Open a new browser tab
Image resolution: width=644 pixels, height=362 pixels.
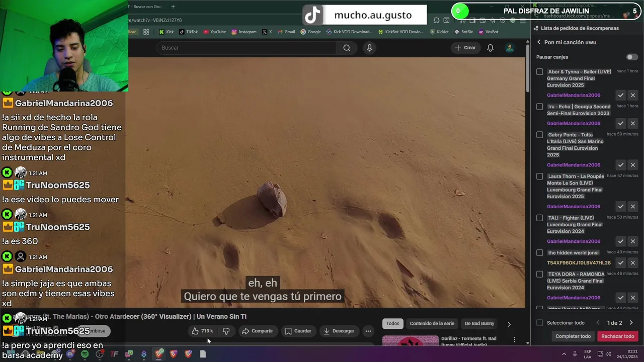(x=173, y=7)
